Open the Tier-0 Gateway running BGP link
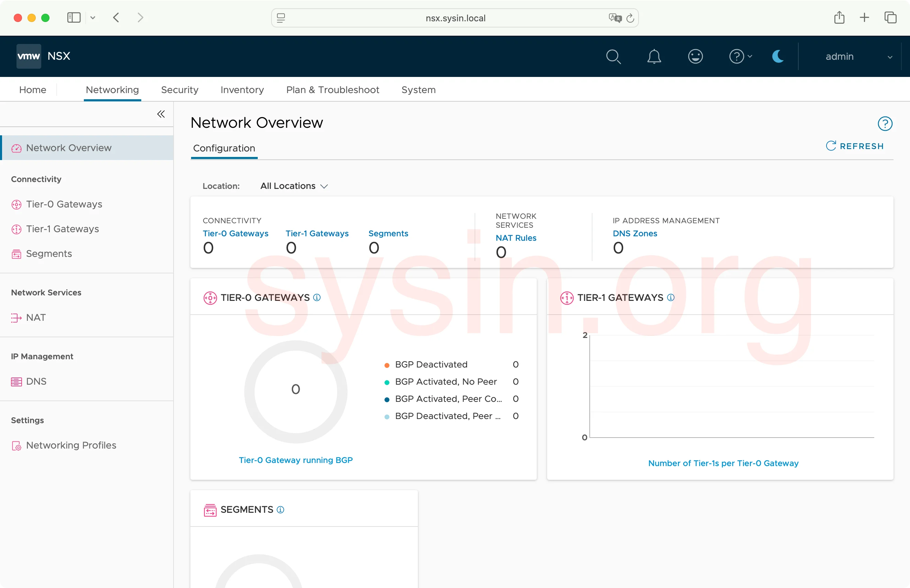The height and width of the screenshot is (588, 910). click(295, 460)
